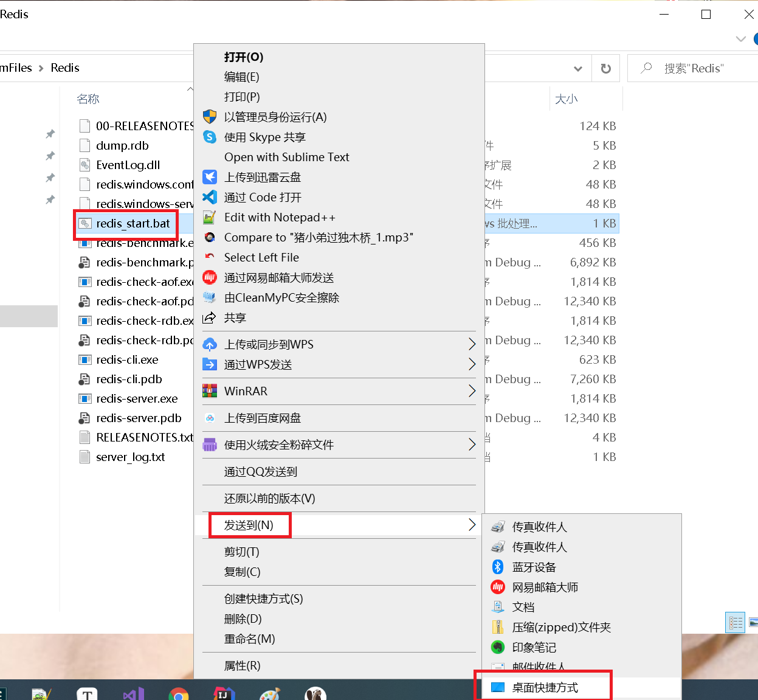The image size is (758, 700).
Task: Click the refresh button in Explorer
Action: [605, 68]
